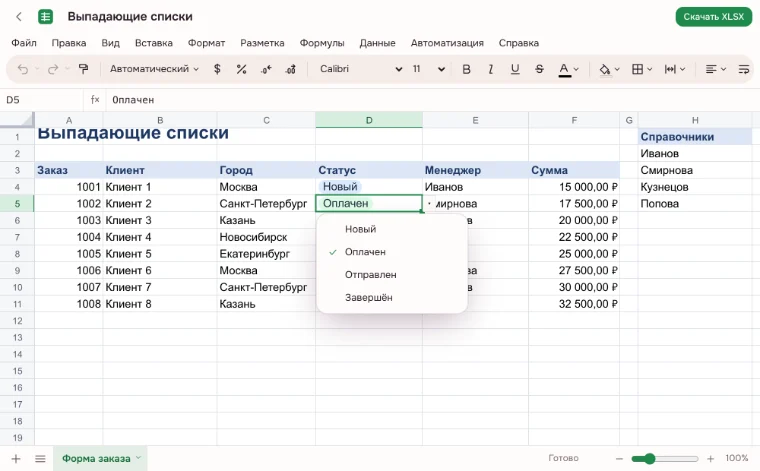Add a new sheet with plus icon

click(x=16, y=458)
